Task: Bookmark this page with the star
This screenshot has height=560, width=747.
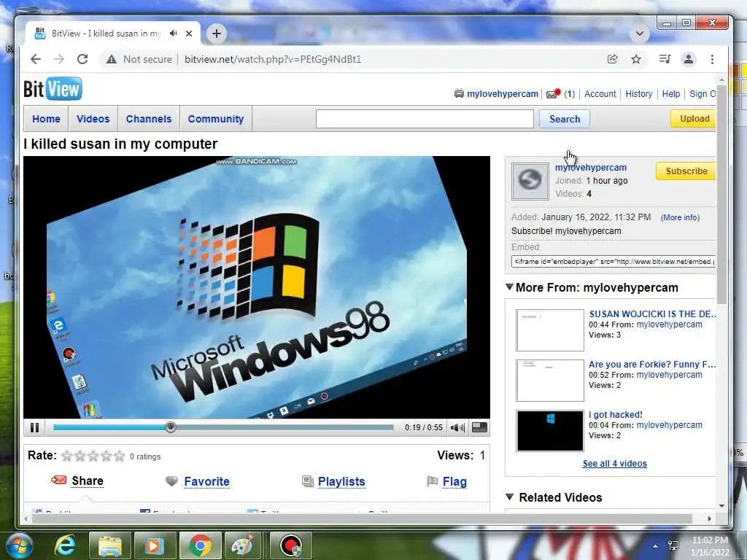Action: coord(636,59)
